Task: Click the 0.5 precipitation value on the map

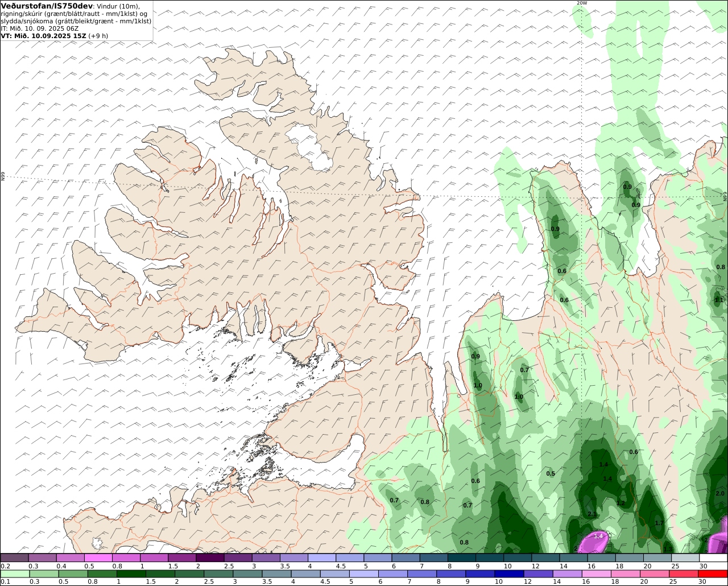Action: [x=551, y=474]
